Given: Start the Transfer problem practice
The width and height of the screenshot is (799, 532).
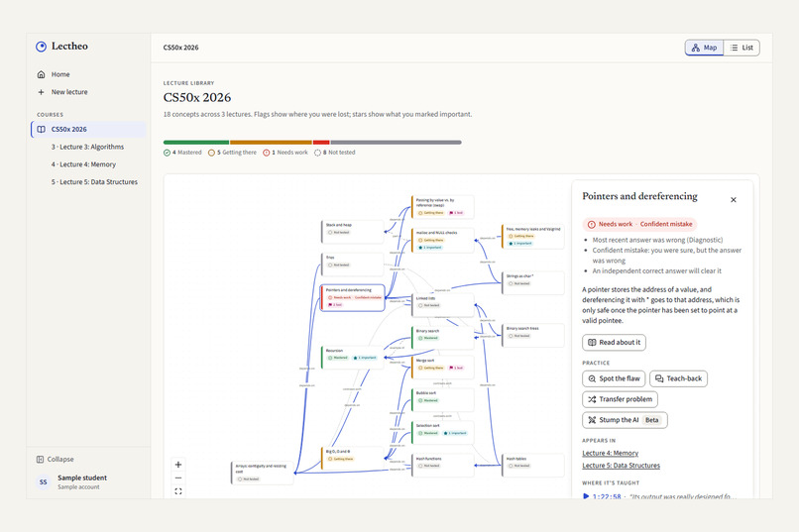Looking at the screenshot, I should click(x=620, y=399).
